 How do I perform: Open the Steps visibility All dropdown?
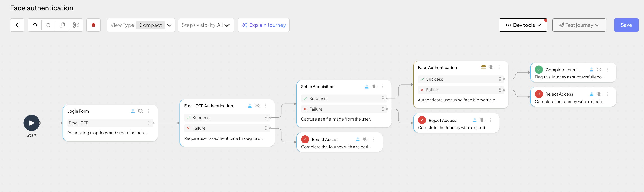(x=206, y=25)
